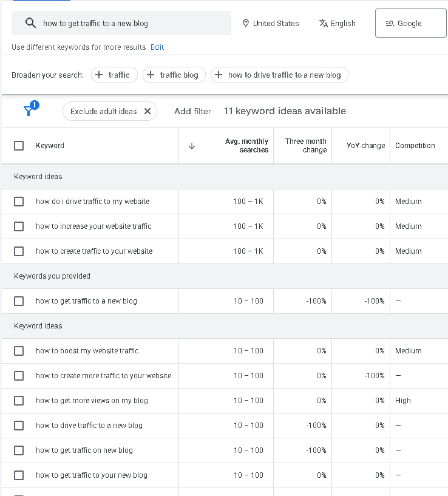
Task: Select all keywords using the header checkbox
Action: 19,146
